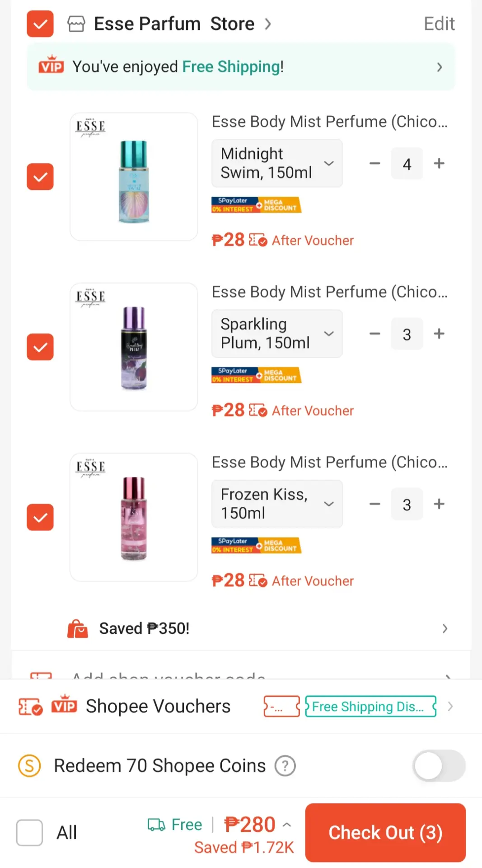This screenshot has height=868, width=482.
Task: Open the Frozen Kiss perfume thumbnail
Action: (134, 517)
